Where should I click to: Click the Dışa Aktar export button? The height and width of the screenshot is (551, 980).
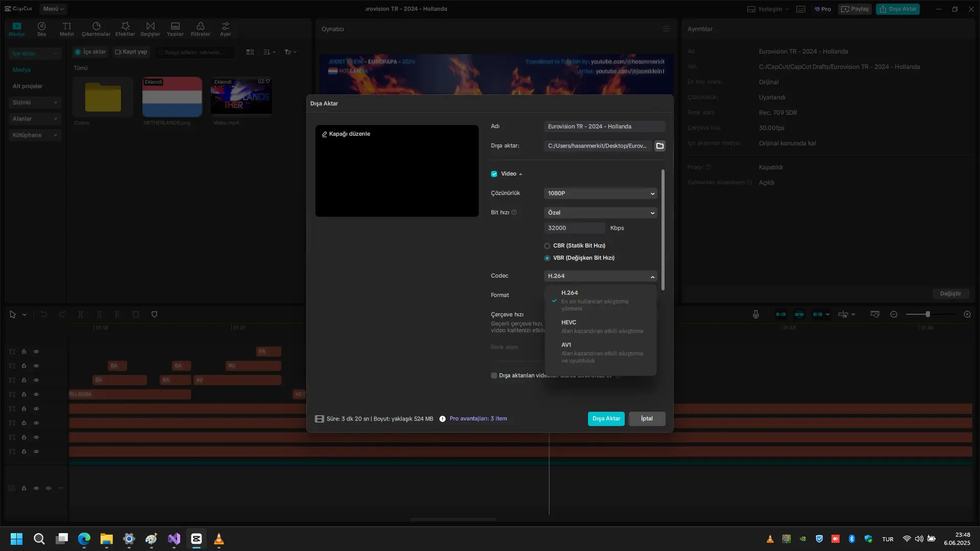click(x=606, y=419)
